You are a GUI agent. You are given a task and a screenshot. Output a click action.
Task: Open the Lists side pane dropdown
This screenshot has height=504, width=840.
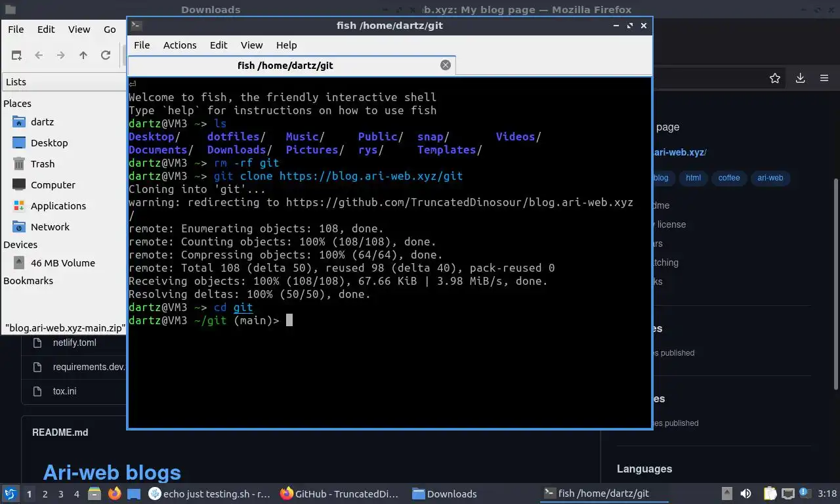click(x=64, y=82)
